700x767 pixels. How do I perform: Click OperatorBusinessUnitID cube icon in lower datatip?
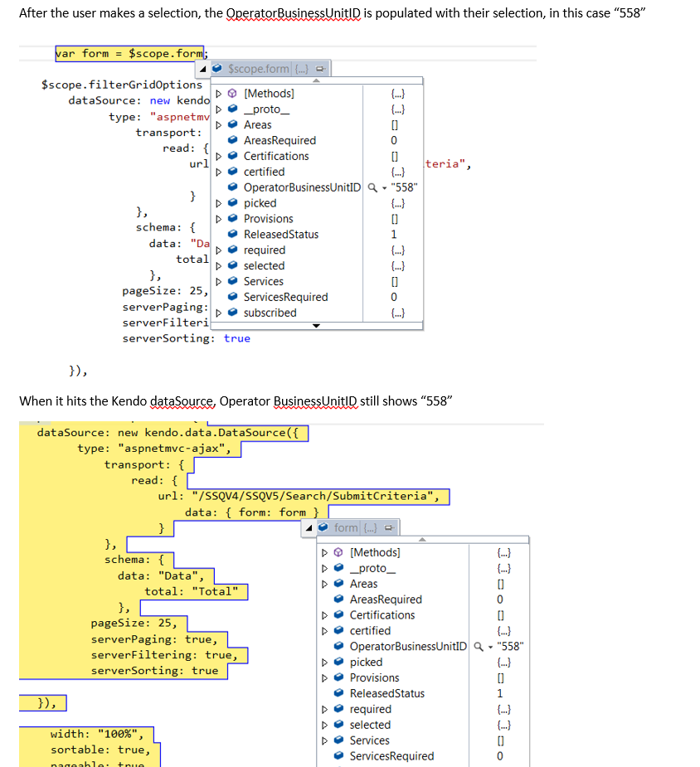tap(338, 647)
